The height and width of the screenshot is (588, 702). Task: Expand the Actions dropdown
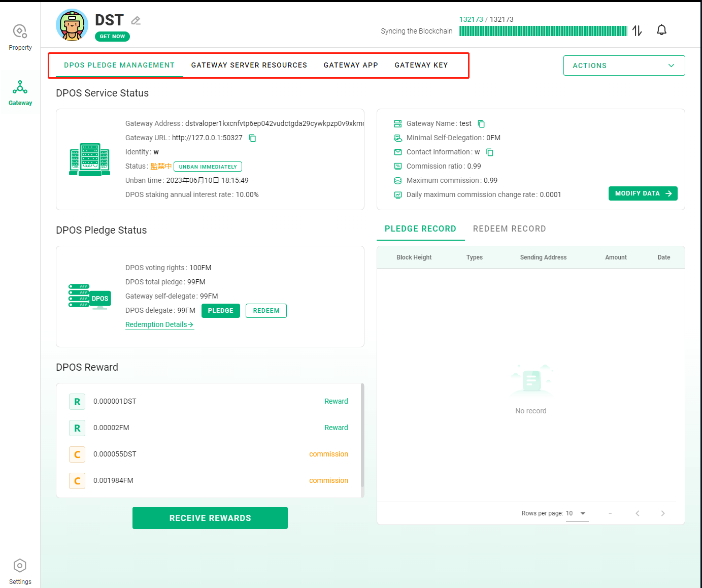pos(624,66)
